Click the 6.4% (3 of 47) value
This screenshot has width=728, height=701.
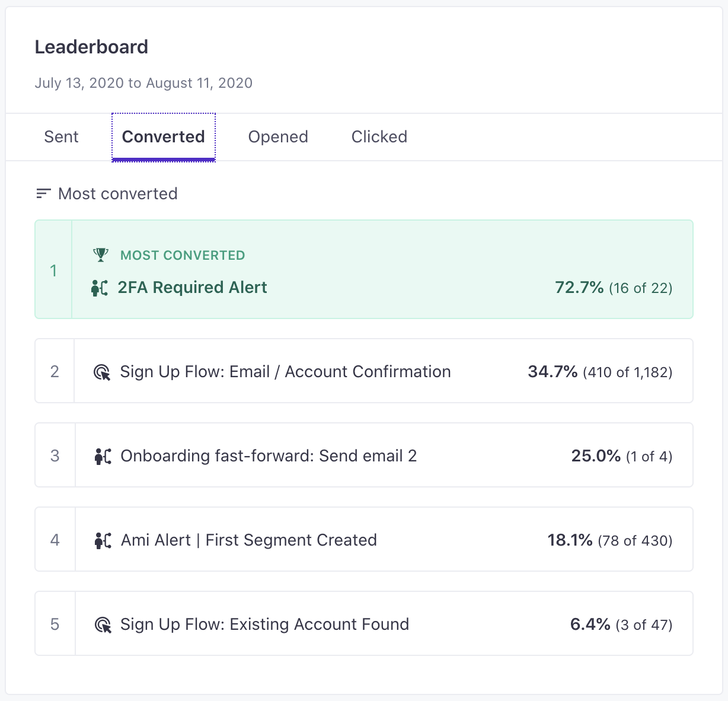621,624
